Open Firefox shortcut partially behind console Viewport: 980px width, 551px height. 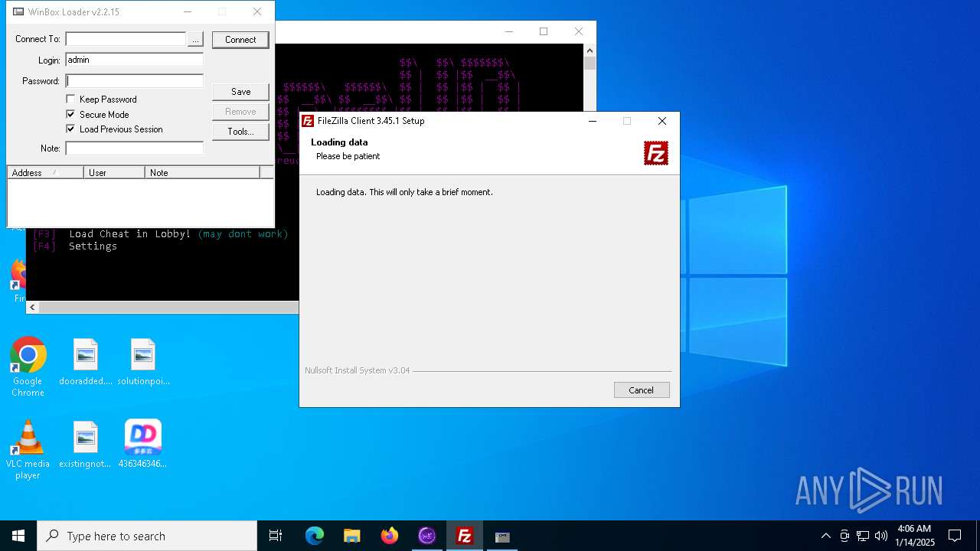click(18, 280)
